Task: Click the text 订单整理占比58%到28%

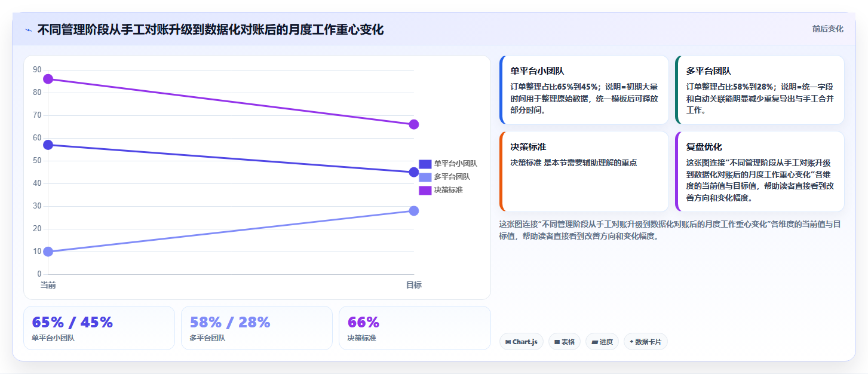Action: pos(731,86)
